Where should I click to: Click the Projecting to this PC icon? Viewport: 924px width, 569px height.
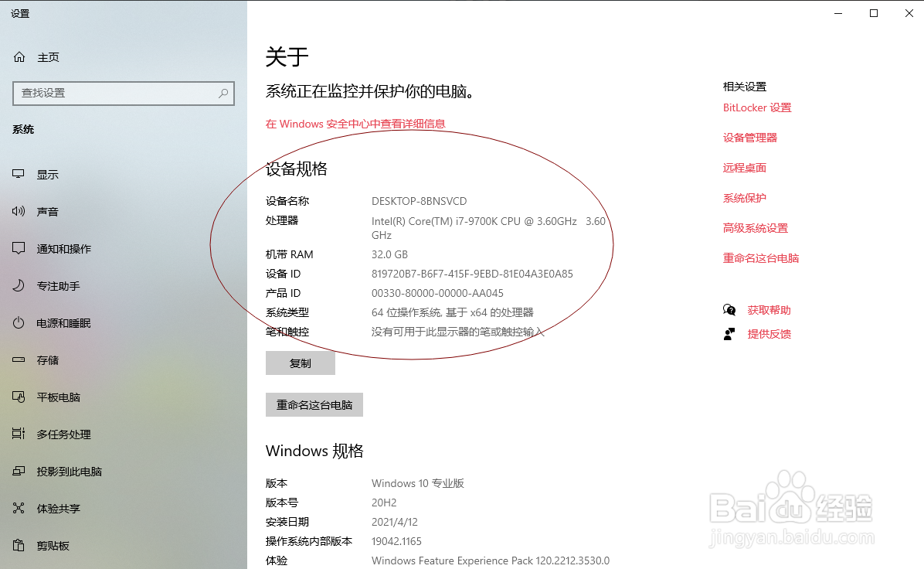point(19,471)
